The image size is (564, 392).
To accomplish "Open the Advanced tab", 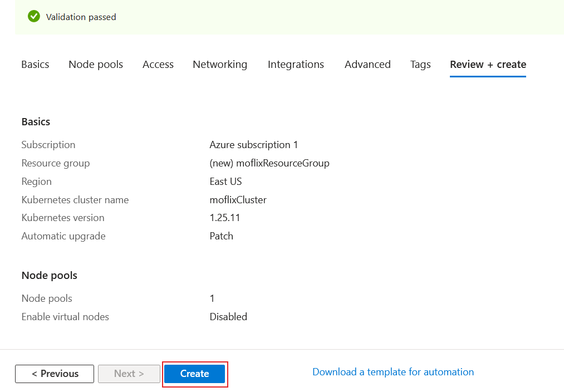I will point(367,64).
